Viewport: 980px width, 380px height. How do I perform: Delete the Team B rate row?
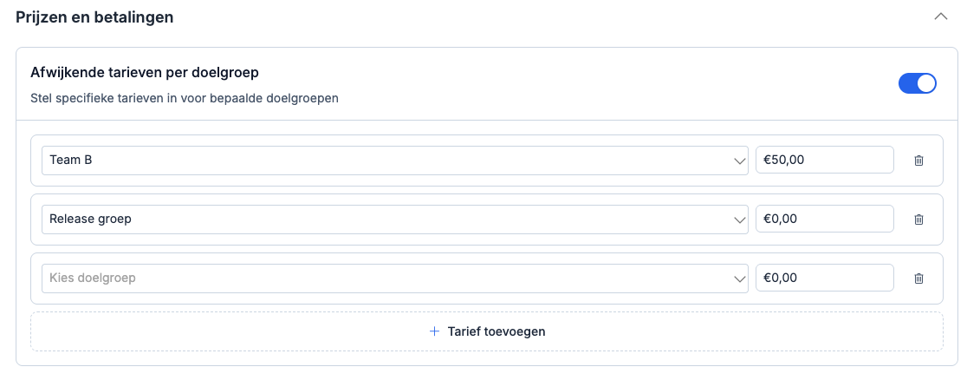tap(918, 161)
